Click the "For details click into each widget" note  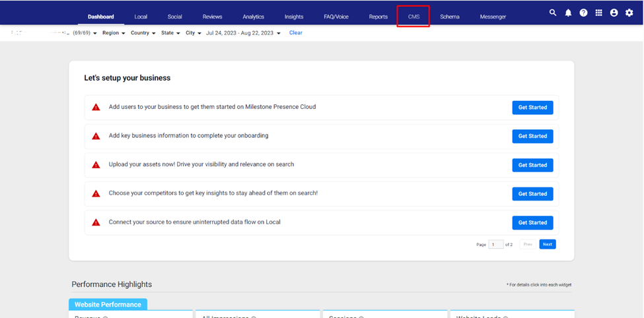tap(539, 285)
